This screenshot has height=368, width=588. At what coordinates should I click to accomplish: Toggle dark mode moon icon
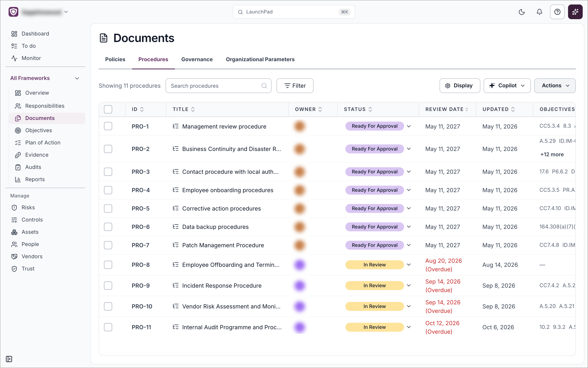coord(522,12)
